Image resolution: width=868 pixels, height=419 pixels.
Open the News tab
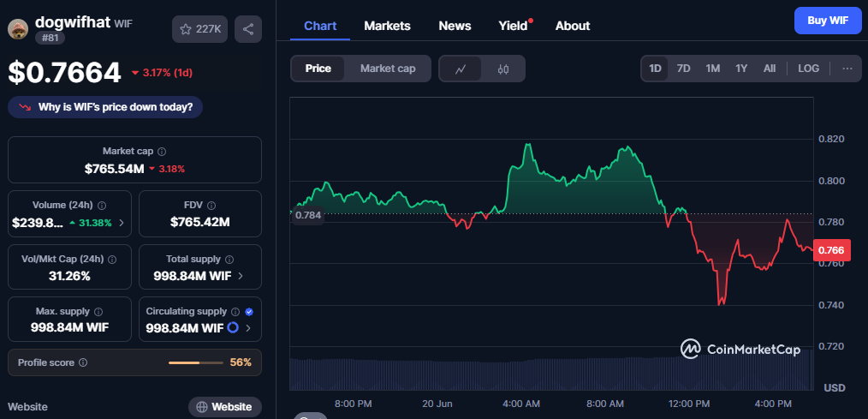click(455, 26)
